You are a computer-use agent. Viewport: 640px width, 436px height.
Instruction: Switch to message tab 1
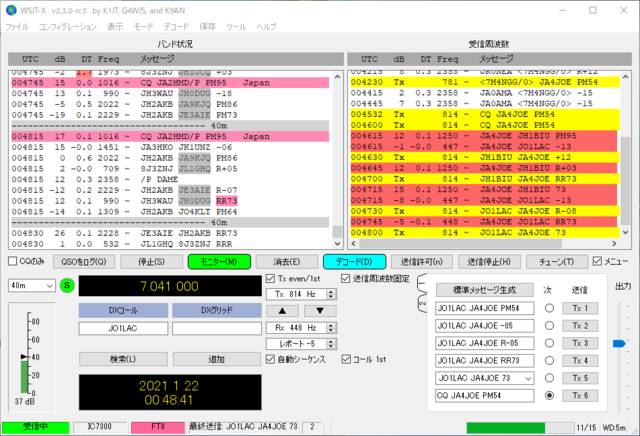[x=422, y=283]
